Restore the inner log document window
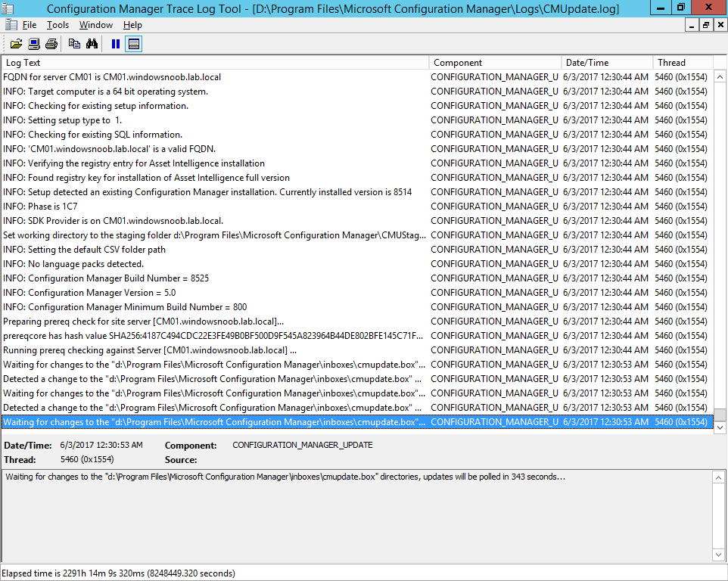The image size is (728, 581). pyautogui.click(x=706, y=25)
